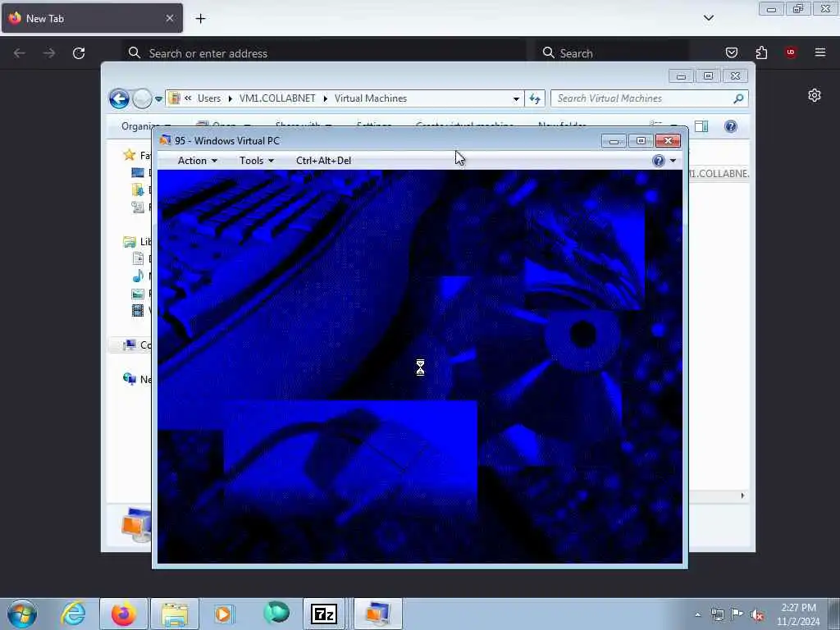Click the Explorer help question mark icon

[731, 126]
